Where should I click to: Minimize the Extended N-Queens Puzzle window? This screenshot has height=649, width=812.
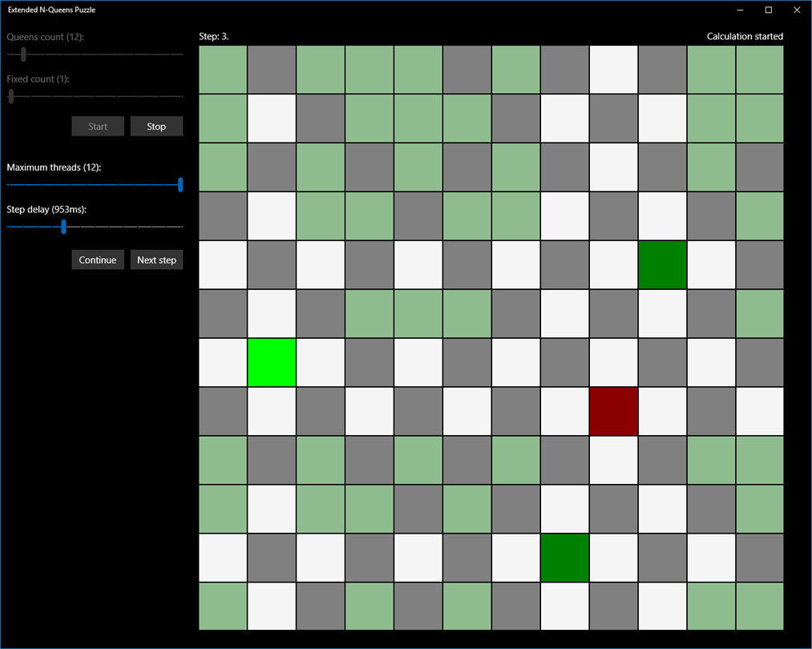[x=740, y=10]
